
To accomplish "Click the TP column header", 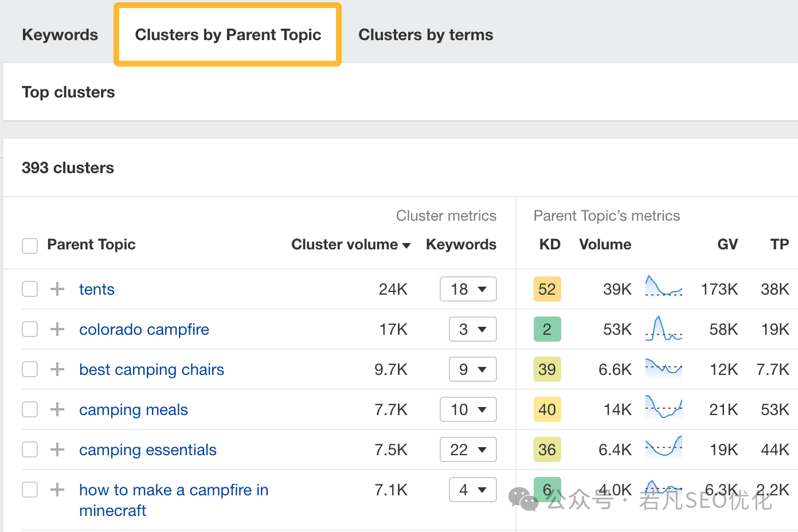I will [x=780, y=244].
